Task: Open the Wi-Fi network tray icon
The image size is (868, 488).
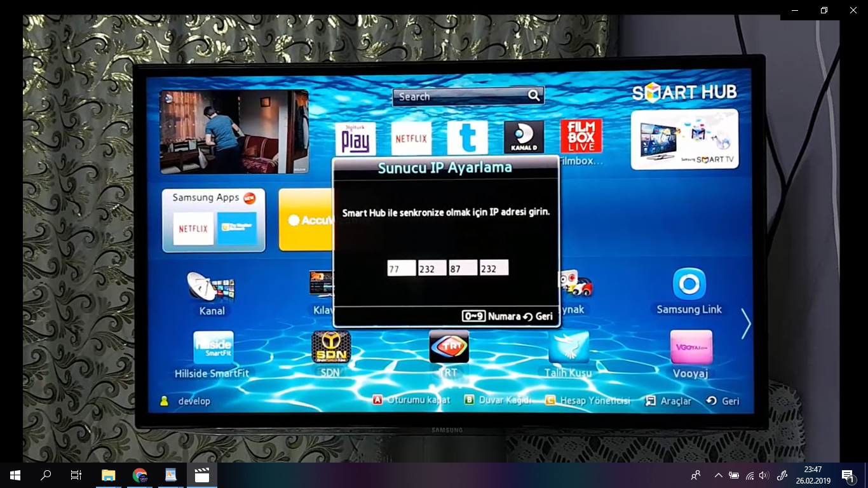Action: coord(749,475)
